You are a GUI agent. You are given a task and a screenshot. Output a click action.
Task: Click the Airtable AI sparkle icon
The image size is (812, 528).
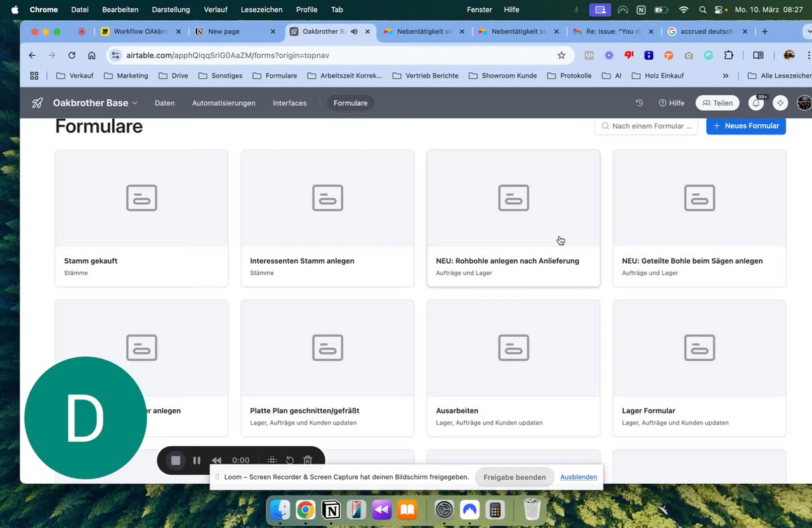[x=780, y=103]
